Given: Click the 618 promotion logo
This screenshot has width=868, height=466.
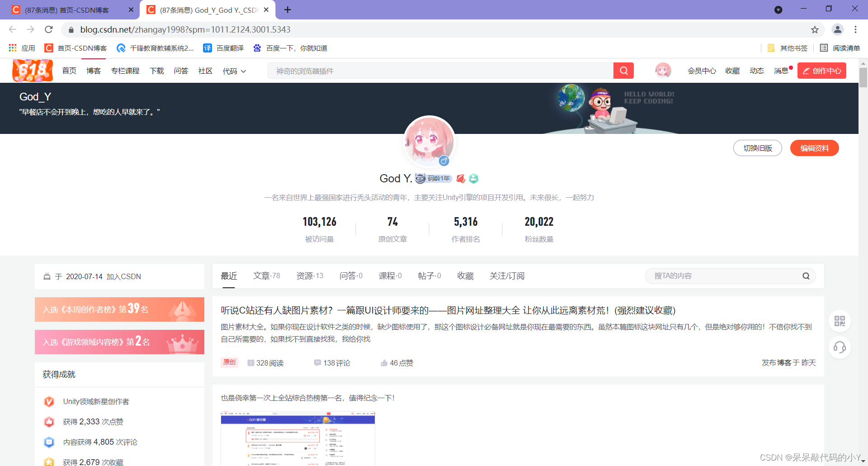Looking at the screenshot, I should 33,71.
